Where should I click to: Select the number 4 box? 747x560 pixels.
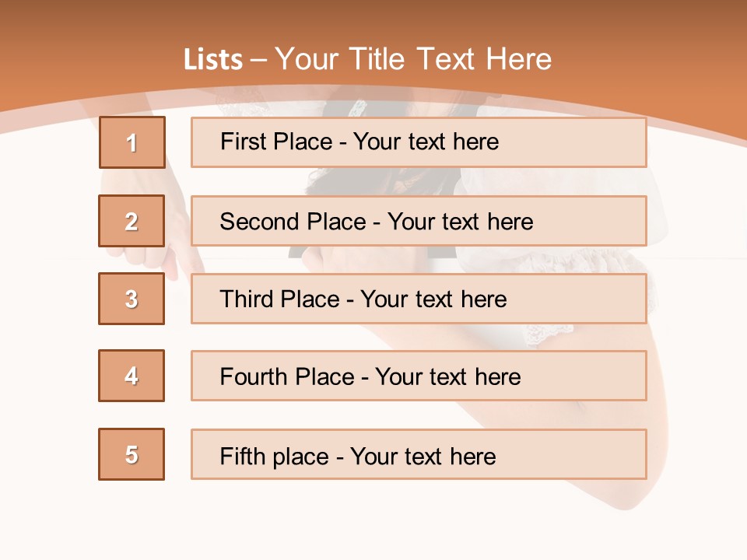coord(132,376)
